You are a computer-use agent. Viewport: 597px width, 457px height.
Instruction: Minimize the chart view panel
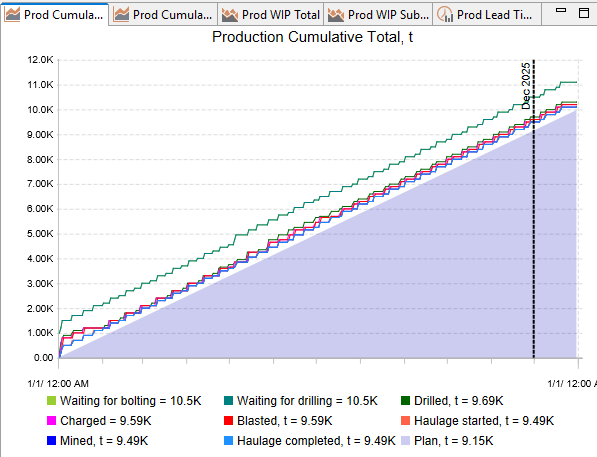[x=561, y=11]
